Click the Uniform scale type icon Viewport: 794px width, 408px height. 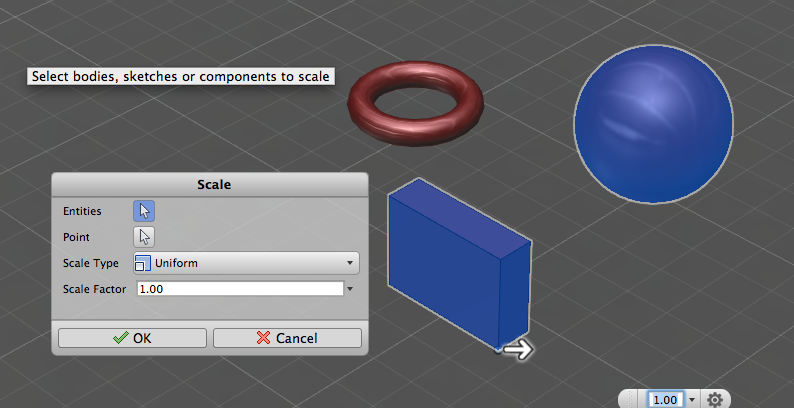click(x=143, y=263)
